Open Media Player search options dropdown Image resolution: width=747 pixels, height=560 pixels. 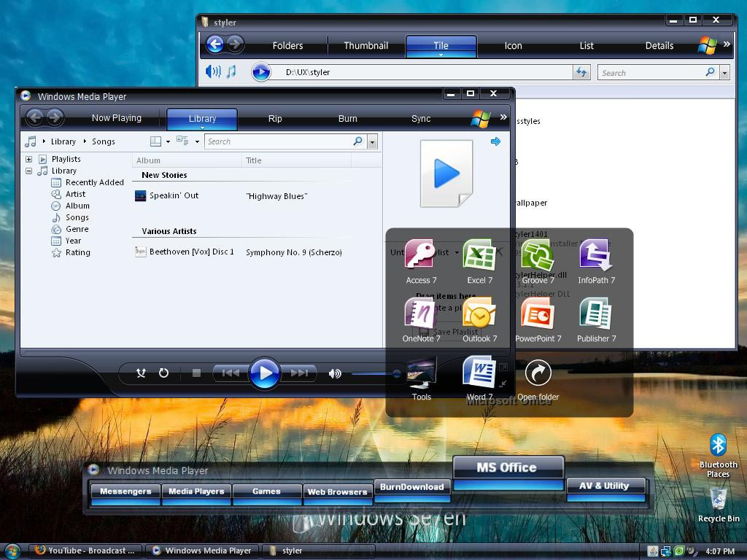373,141
